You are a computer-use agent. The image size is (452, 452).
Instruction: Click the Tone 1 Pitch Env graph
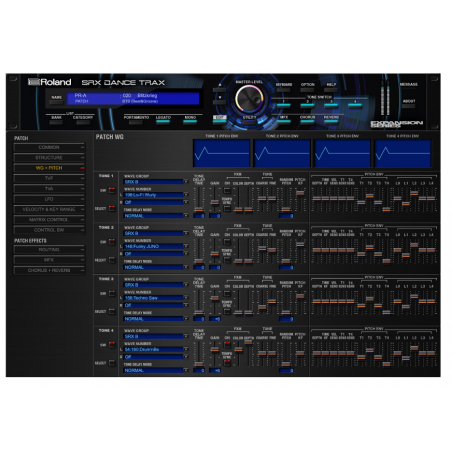click(222, 153)
